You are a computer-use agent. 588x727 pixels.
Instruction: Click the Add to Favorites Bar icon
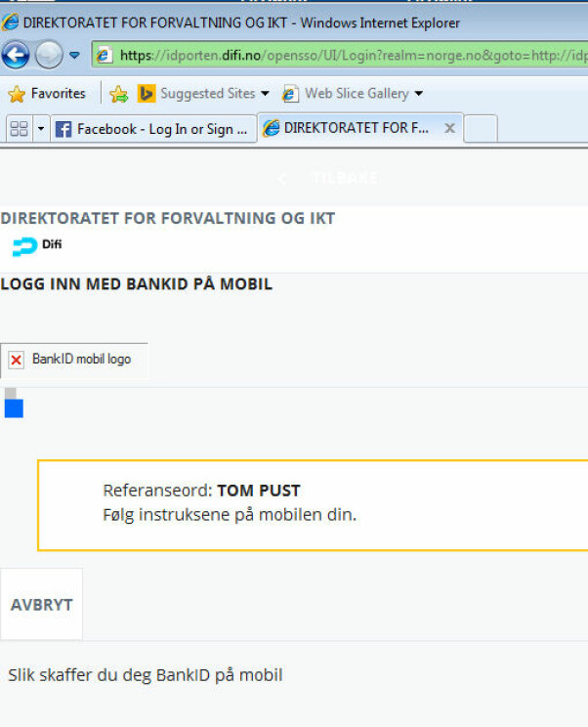tap(119, 94)
